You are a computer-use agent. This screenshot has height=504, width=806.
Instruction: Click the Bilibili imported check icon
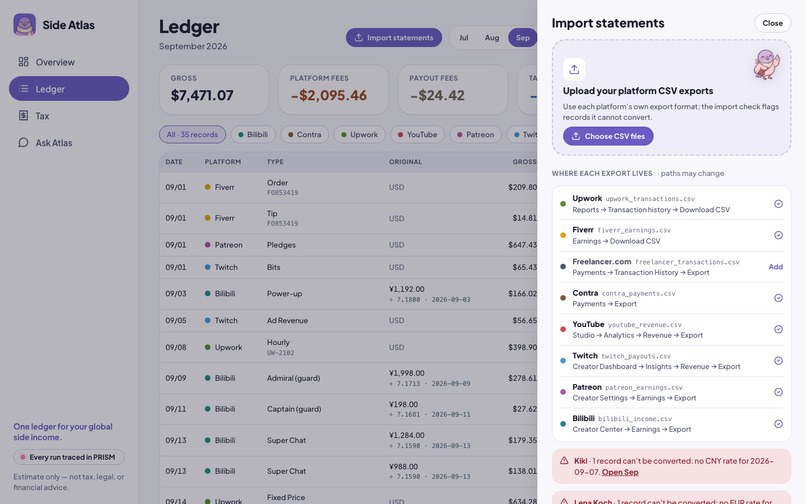pyautogui.click(x=778, y=424)
